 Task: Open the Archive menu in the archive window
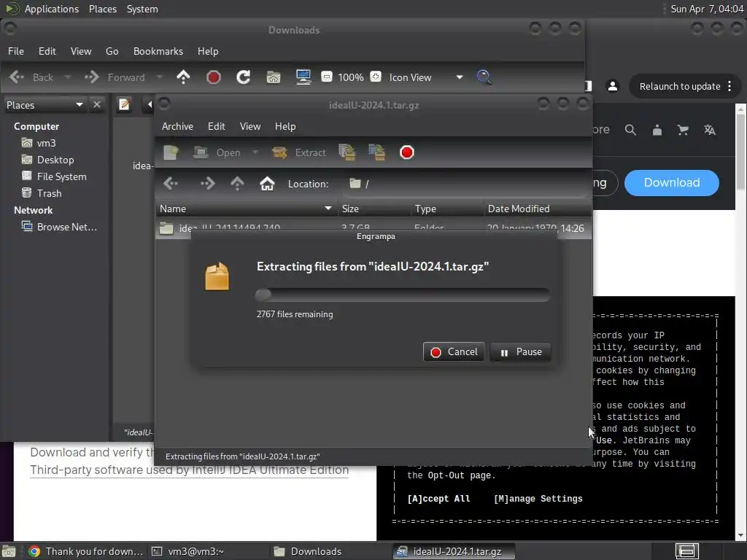pyautogui.click(x=177, y=126)
